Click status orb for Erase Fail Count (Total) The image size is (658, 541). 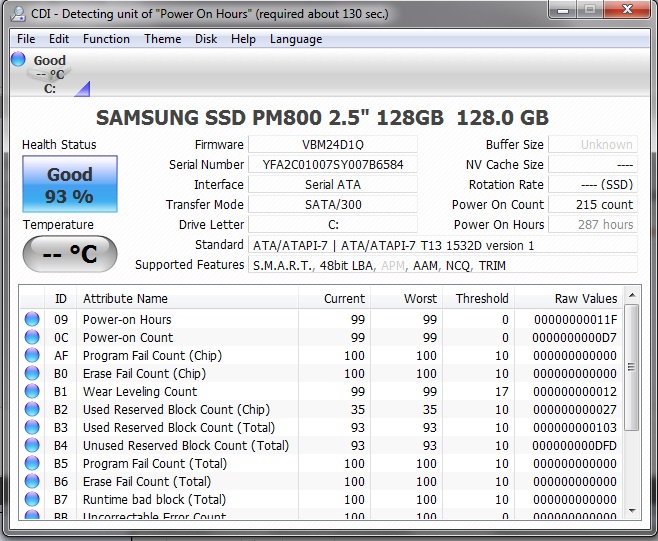coord(32,482)
